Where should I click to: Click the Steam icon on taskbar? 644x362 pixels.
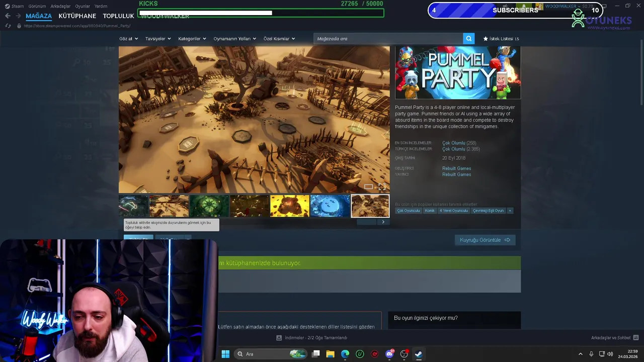[x=419, y=354]
